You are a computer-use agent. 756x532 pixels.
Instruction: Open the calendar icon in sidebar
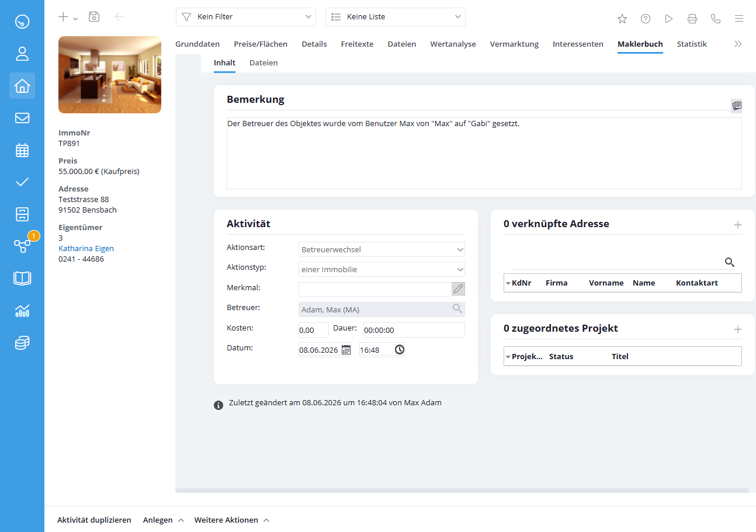[22, 150]
